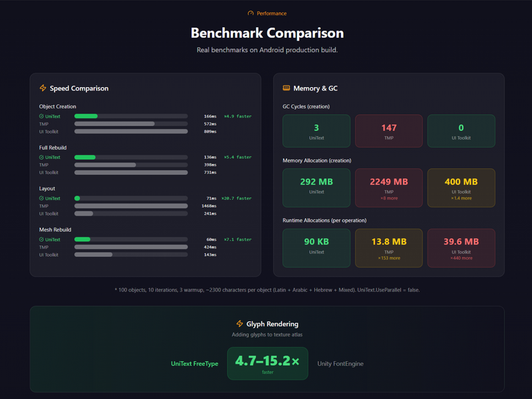Click the Layout section label
The height and width of the screenshot is (399, 532).
[47, 188]
